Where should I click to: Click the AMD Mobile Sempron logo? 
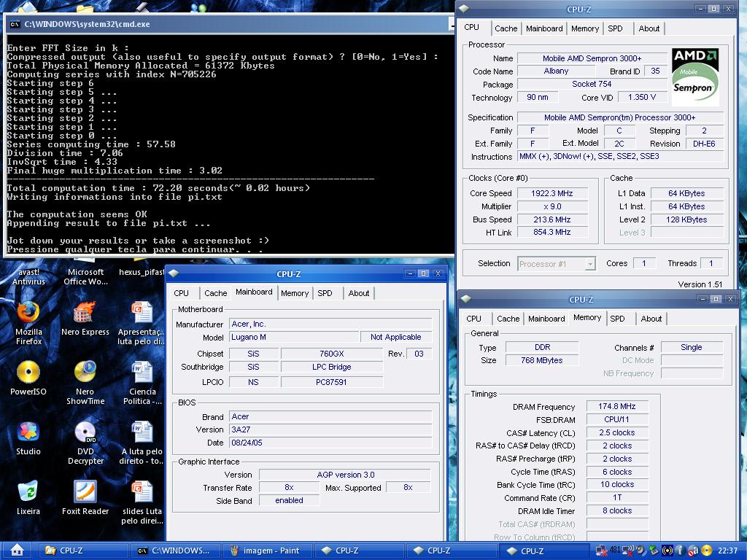[694, 77]
